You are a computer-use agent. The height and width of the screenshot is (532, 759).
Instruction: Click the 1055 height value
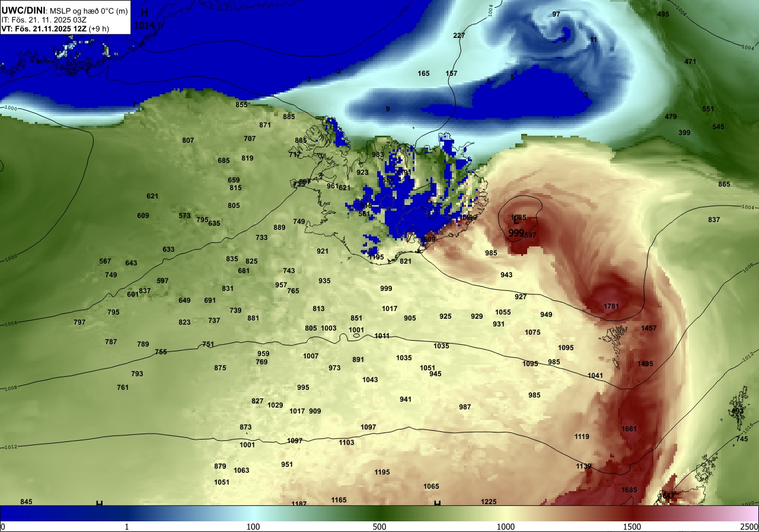503,312
